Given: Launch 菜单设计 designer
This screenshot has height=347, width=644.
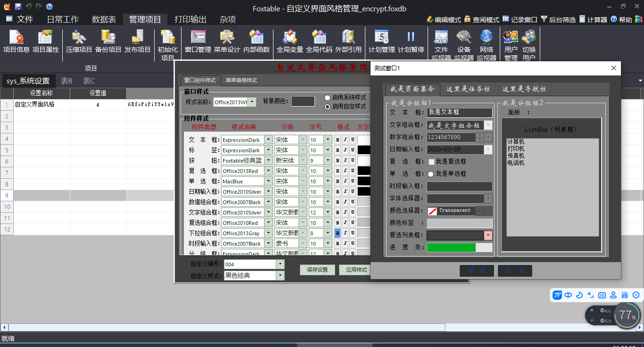Looking at the screenshot, I should (x=227, y=42).
